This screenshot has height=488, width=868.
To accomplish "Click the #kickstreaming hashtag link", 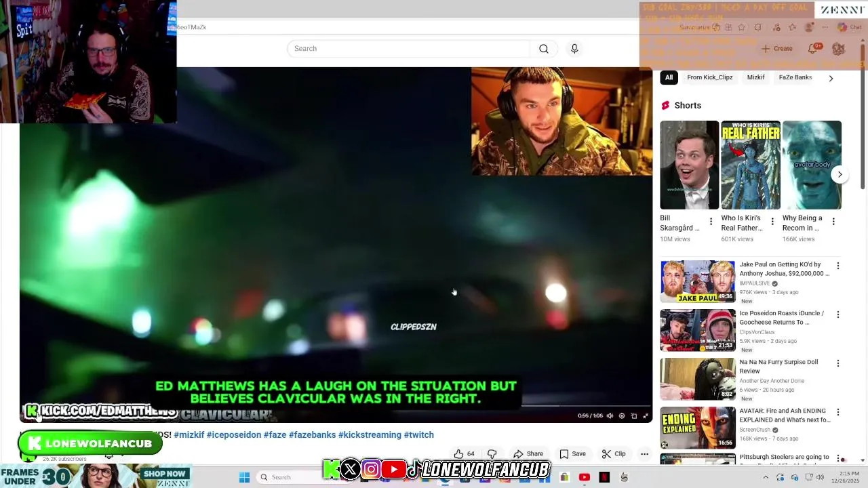I will [x=370, y=435].
